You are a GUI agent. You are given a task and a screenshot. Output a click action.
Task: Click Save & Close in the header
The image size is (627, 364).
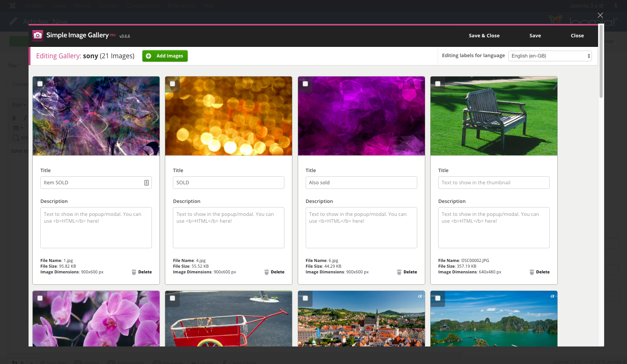(x=484, y=35)
